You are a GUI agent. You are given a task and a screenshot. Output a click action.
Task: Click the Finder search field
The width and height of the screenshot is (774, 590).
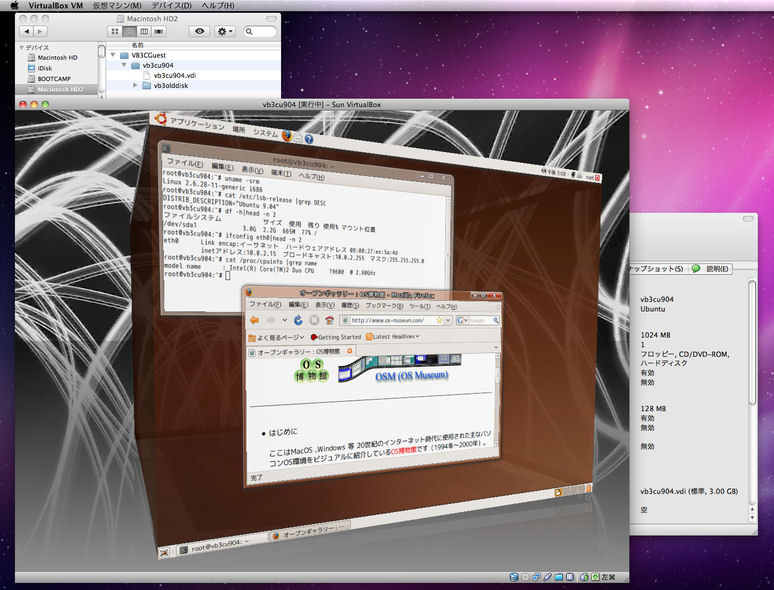(260, 31)
